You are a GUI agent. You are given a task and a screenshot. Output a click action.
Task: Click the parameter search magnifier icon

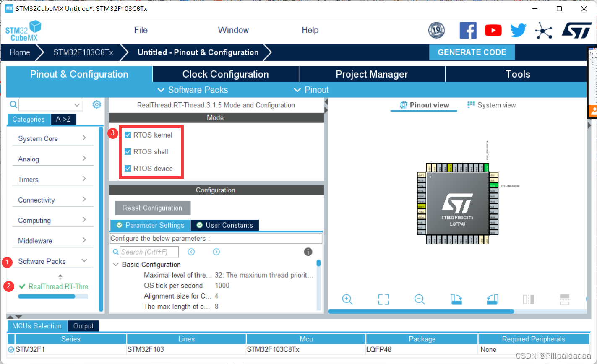tap(116, 252)
